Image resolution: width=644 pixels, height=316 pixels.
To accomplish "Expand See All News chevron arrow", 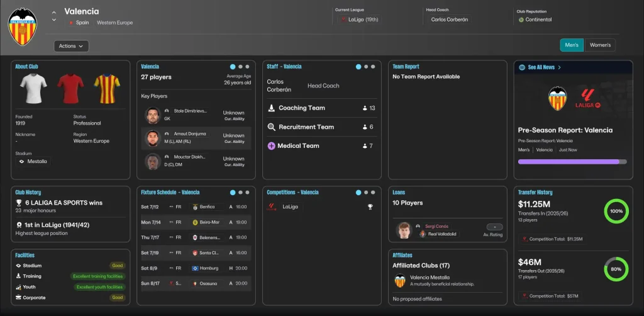I will [559, 67].
